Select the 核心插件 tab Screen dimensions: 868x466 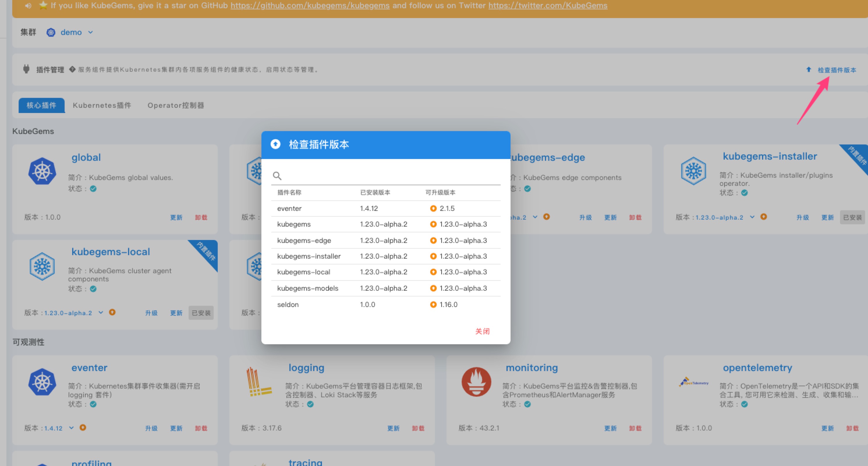coord(41,105)
